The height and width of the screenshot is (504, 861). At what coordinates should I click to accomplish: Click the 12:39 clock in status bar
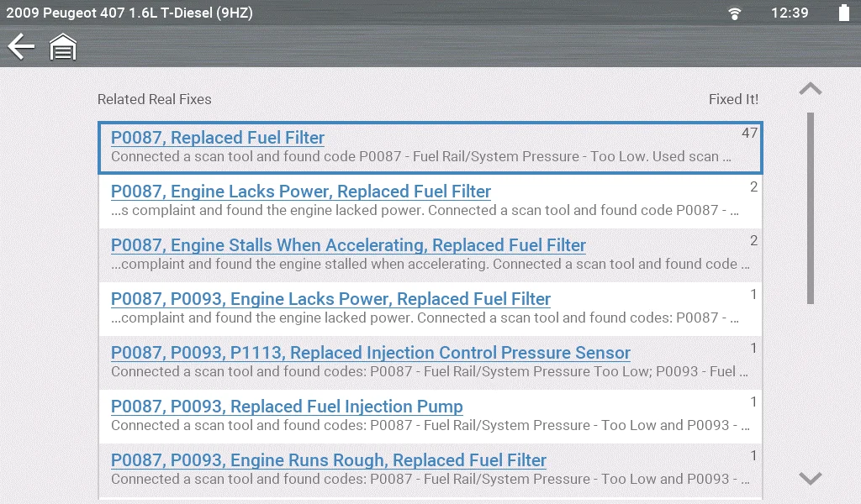pyautogui.click(x=790, y=13)
